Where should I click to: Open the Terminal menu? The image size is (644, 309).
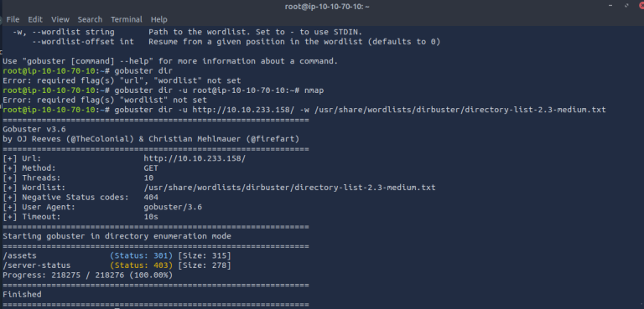point(127,19)
